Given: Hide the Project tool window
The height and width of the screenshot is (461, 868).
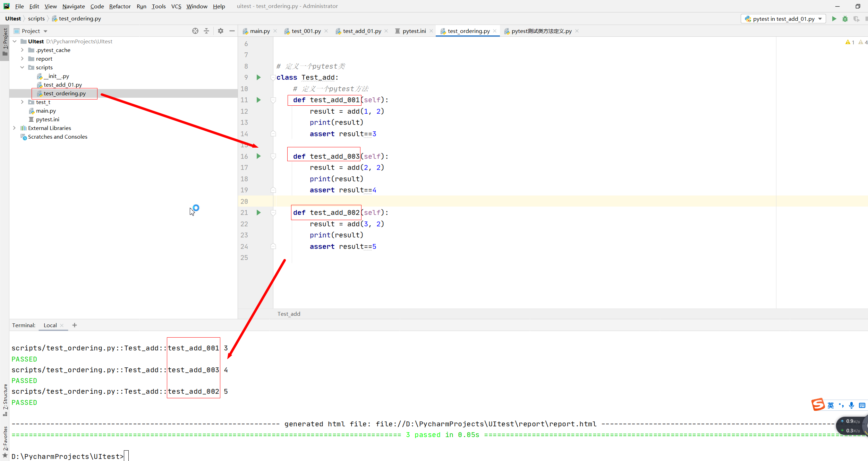Looking at the screenshot, I should tap(232, 31).
